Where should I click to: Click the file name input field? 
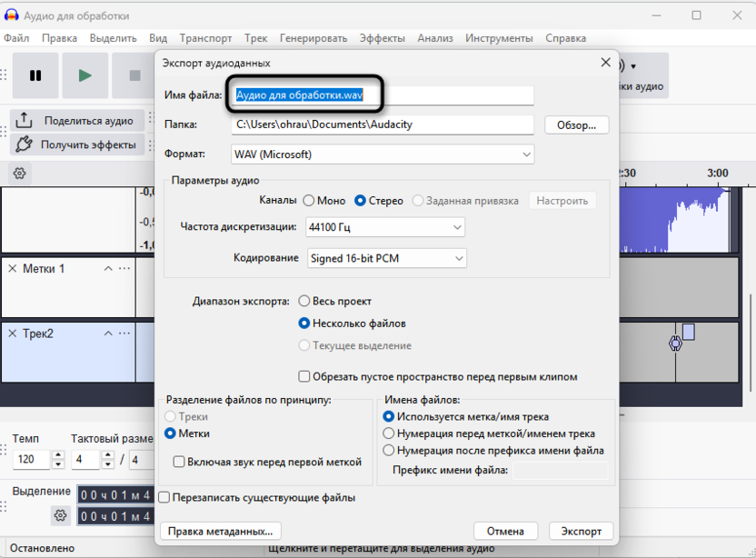[383, 95]
